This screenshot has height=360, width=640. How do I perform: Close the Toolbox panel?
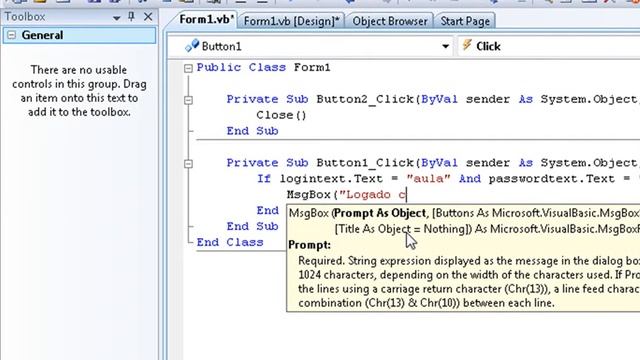pyautogui.click(x=148, y=16)
